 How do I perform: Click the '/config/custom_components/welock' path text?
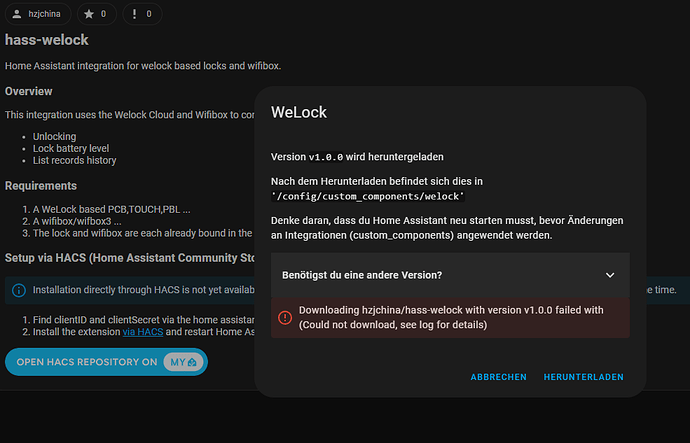368,196
